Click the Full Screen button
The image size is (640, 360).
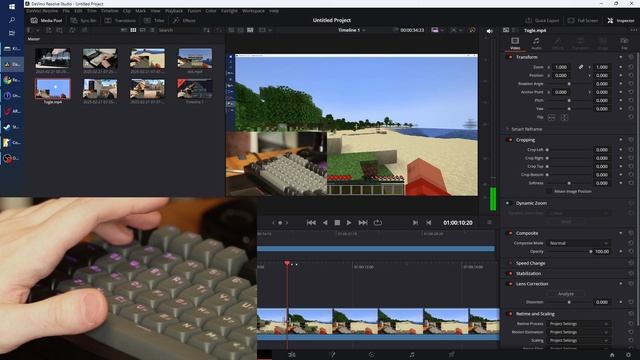(x=583, y=20)
